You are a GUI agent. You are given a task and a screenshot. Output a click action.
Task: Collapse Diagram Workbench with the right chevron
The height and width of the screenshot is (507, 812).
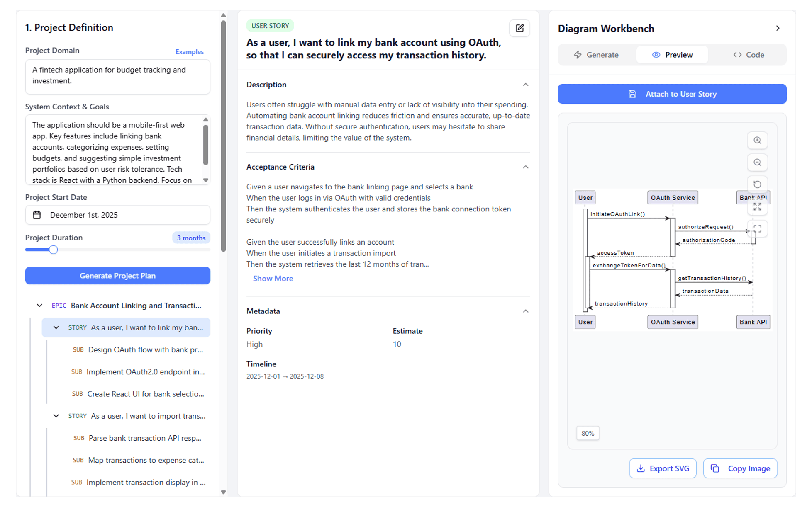(778, 29)
